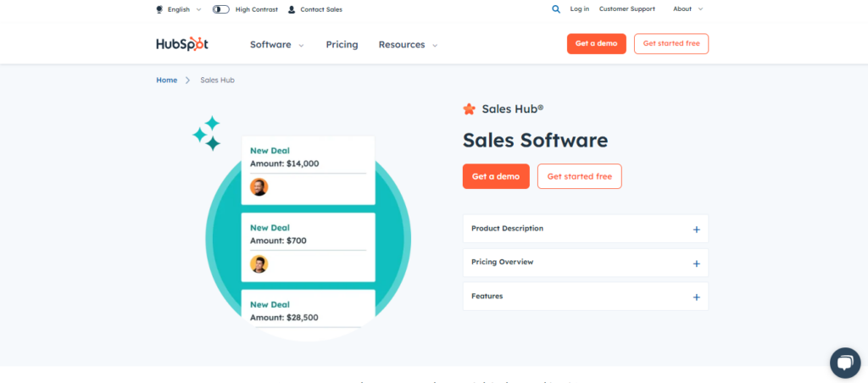
Task: Open the Resources dropdown menu
Action: tap(408, 45)
